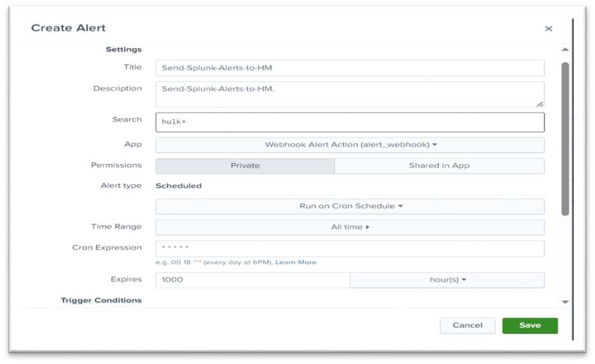
Task: Click the Description text area
Action: (350, 94)
